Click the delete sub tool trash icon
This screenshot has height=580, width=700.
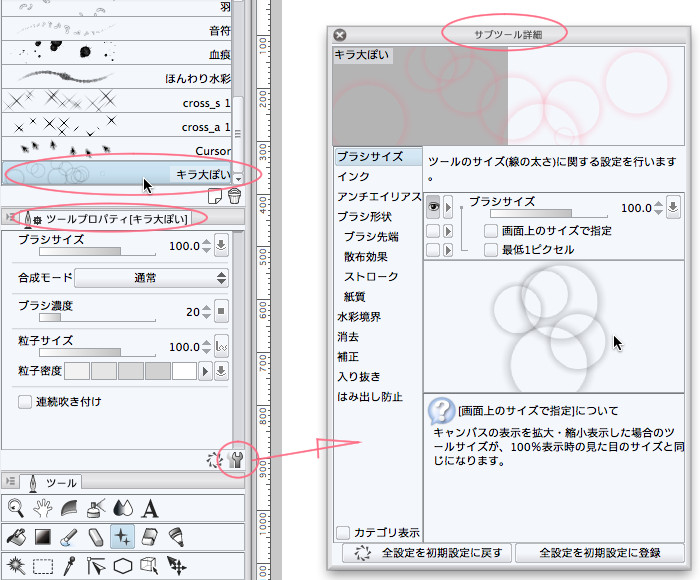[234, 196]
